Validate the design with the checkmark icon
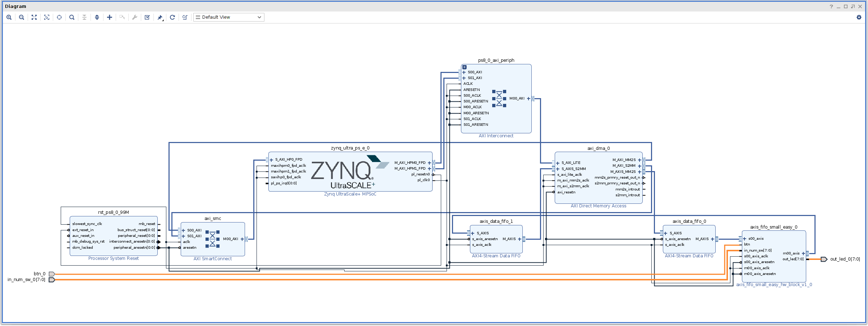868x326 pixels. 147,17
